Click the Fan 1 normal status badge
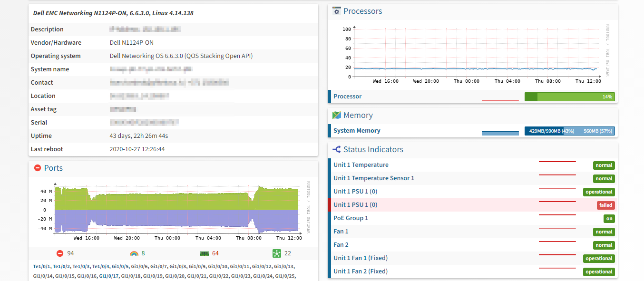 pyautogui.click(x=604, y=232)
